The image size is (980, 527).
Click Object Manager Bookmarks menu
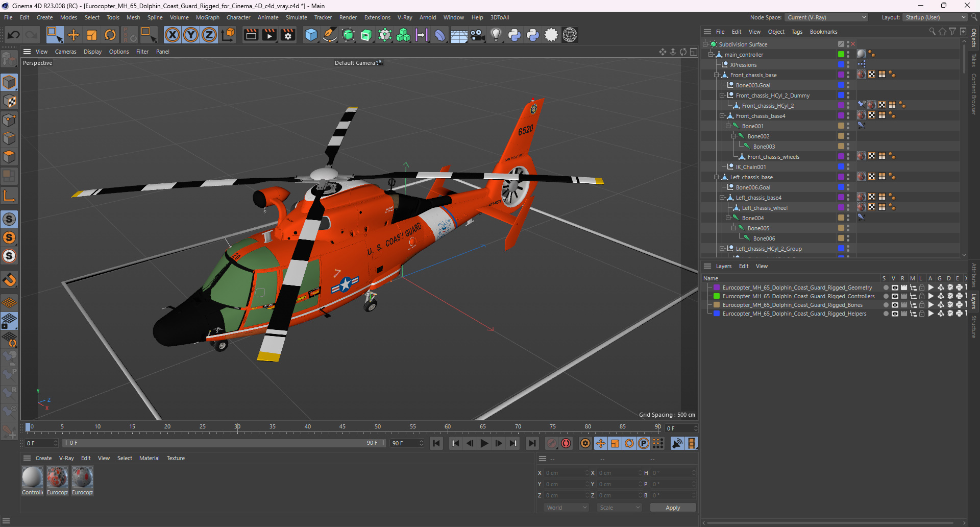click(x=823, y=32)
